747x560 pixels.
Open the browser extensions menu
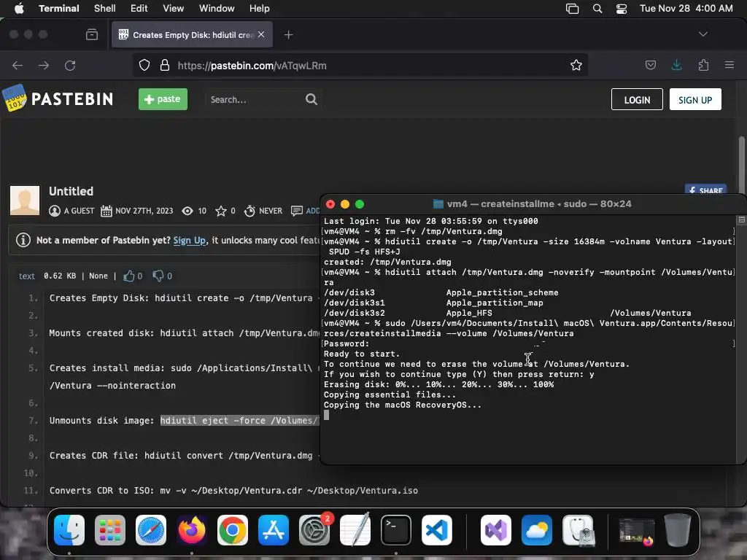click(x=703, y=65)
